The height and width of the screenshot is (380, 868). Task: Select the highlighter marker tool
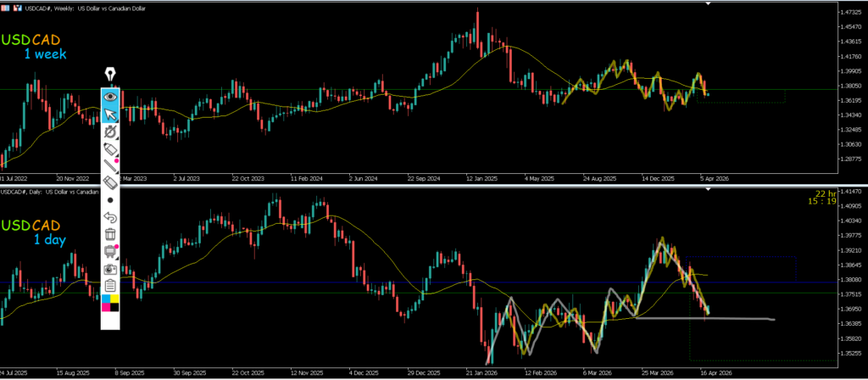[x=110, y=149]
